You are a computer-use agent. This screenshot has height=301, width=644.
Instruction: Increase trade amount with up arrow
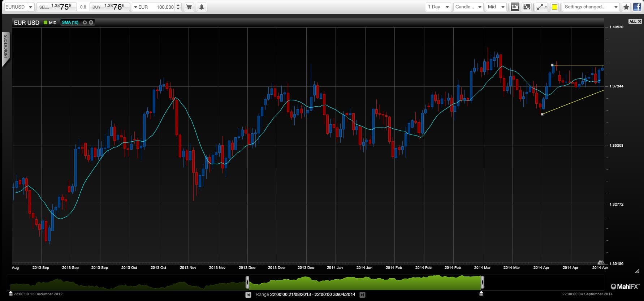point(178,5)
